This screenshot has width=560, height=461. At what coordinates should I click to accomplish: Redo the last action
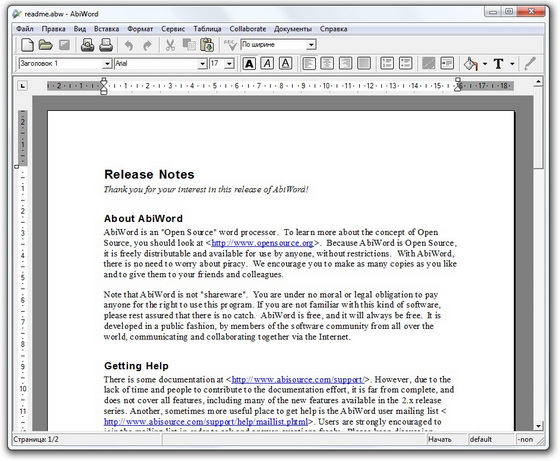click(147, 45)
